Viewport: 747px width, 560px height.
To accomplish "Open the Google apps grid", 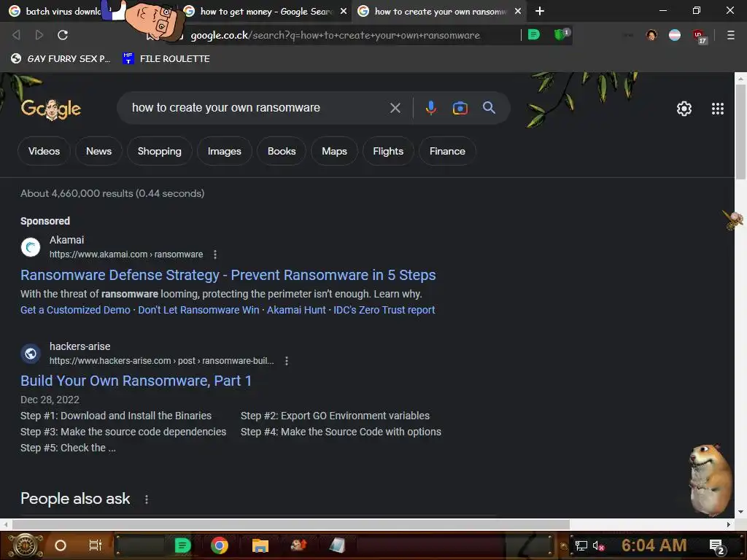I will pos(718,109).
